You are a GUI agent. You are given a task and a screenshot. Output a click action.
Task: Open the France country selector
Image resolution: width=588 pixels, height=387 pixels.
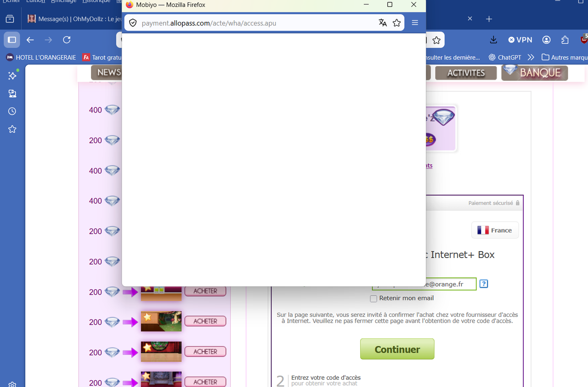click(495, 230)
